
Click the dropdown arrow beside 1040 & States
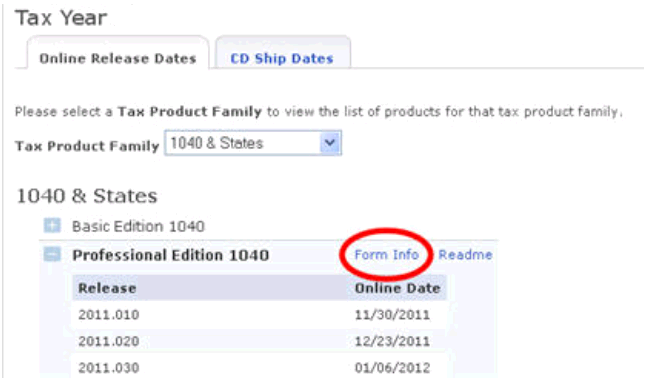(x=330, y=143)
